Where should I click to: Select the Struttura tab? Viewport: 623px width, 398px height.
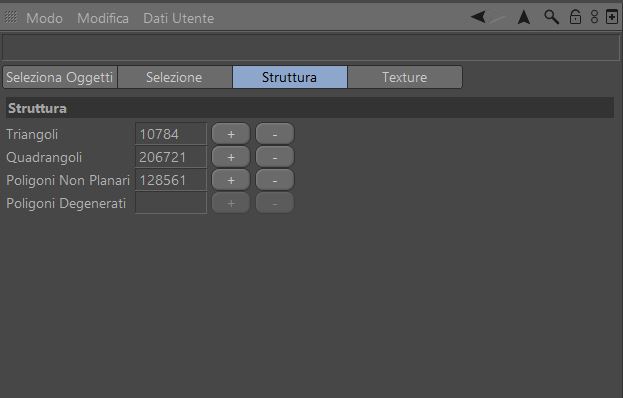click(x=290, y=77)
